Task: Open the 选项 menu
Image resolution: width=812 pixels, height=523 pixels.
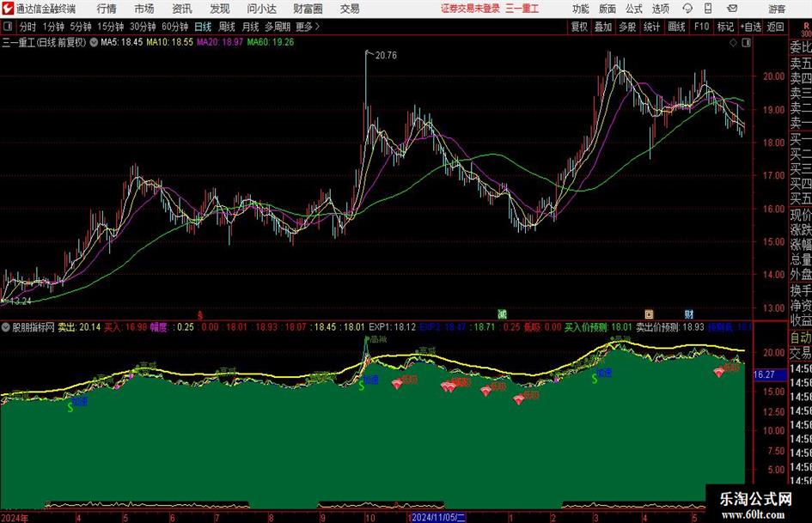Action: click(660, 9)
